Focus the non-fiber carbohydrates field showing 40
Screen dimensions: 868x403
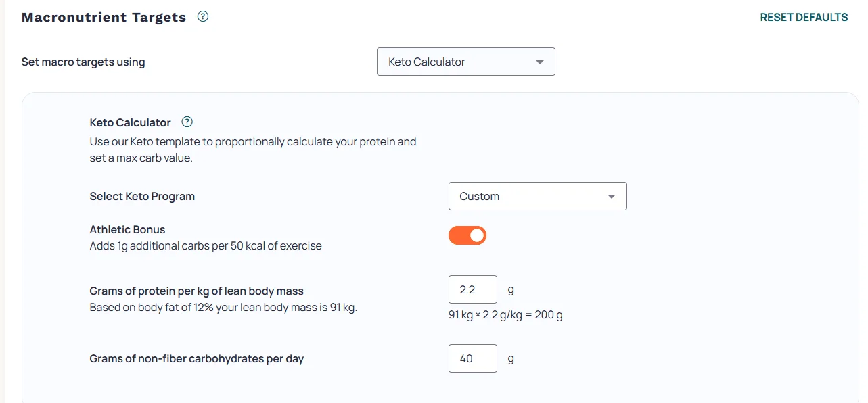[473, 358]
